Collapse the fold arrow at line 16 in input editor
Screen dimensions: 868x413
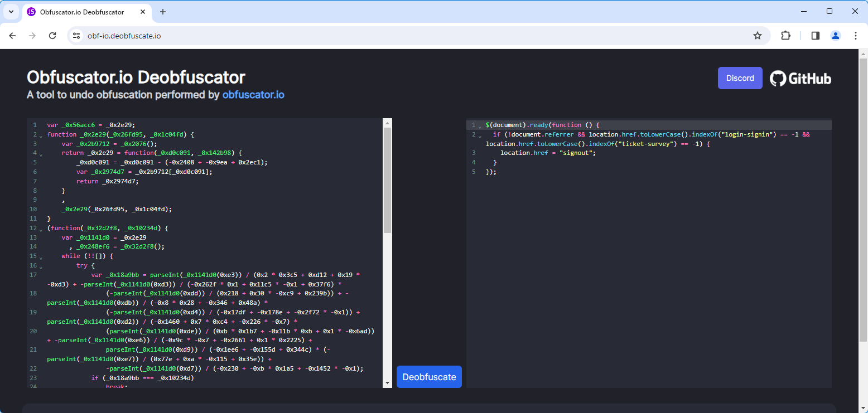[41, 267]
